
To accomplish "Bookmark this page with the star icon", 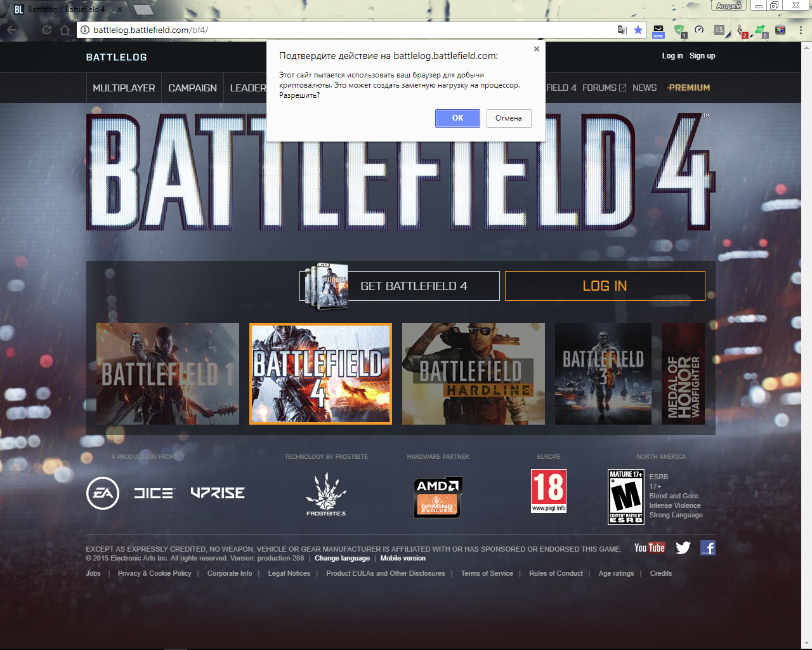I will click(638, 30).
